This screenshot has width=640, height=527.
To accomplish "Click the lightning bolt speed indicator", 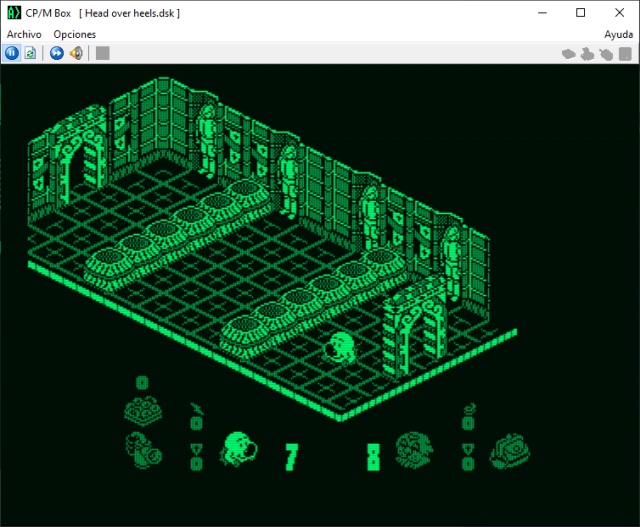I will click(x=197, y=409).
